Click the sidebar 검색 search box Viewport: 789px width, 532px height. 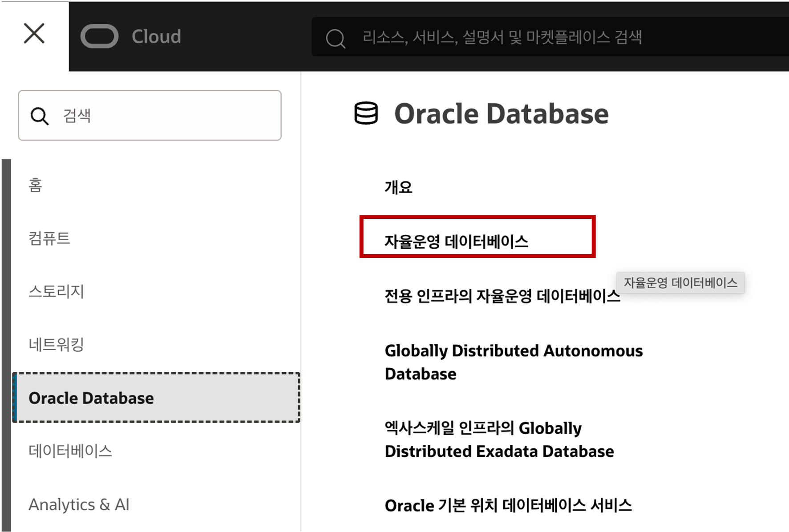pyautogui.click(x=150, y=115)
